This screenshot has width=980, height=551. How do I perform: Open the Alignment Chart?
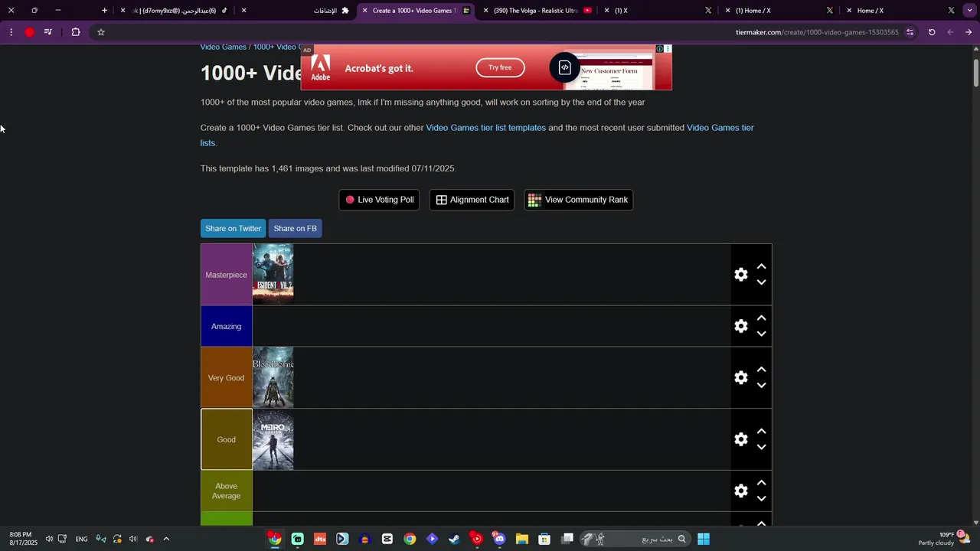[x=472, y=200]
